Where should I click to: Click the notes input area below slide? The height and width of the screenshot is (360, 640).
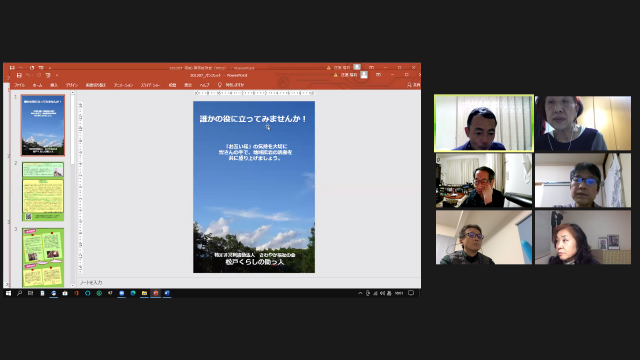click(249, 282)
